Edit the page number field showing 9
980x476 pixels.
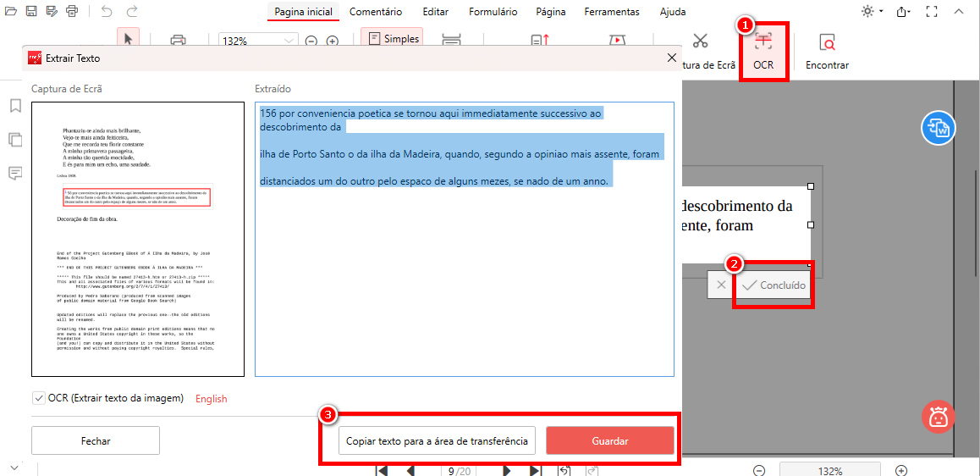click(x=450, y=470)
